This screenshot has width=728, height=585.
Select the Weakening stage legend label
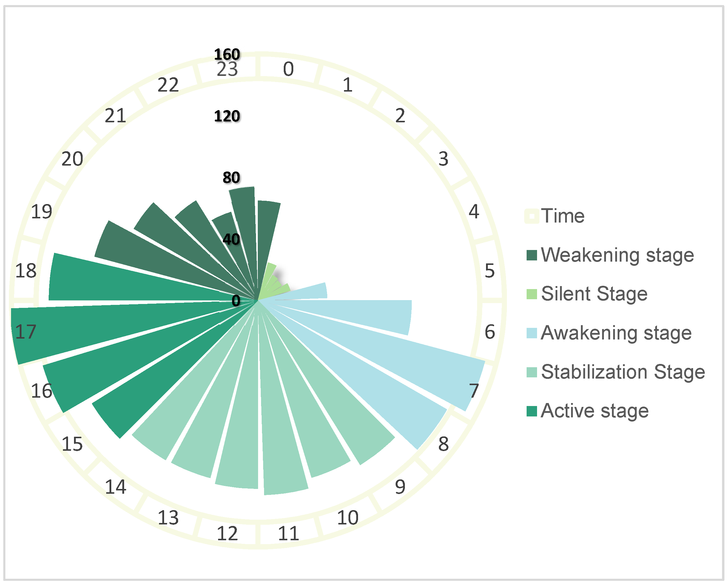click(617, 255)
